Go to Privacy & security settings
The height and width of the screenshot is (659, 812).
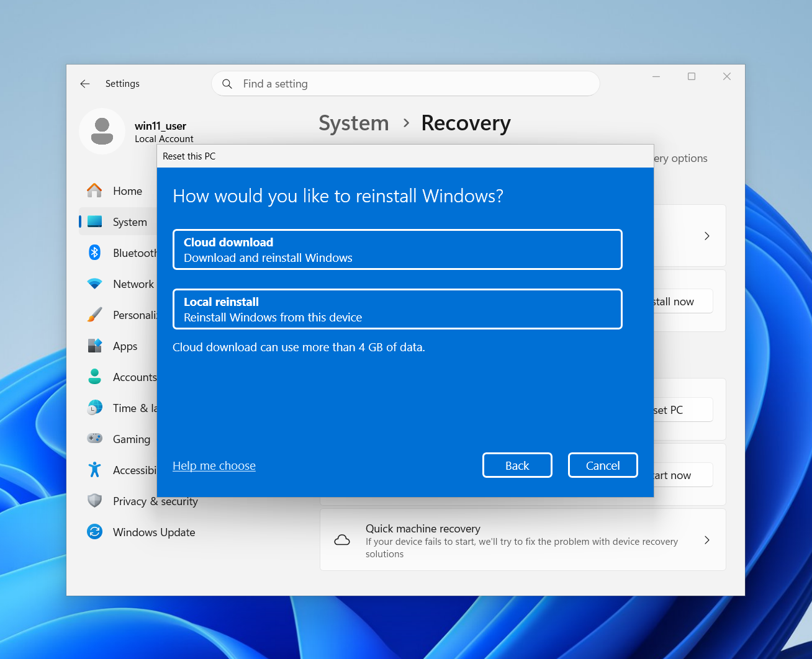[155, 501]
